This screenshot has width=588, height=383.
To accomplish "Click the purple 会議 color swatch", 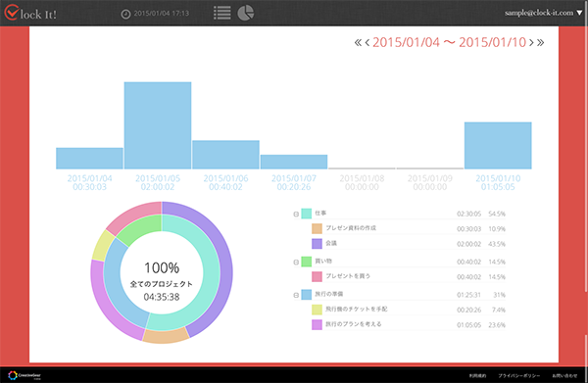I will coord(317,244).
